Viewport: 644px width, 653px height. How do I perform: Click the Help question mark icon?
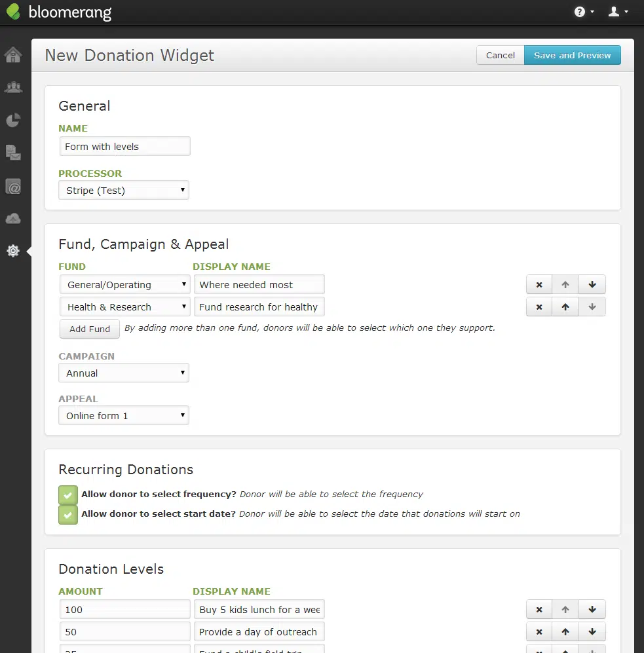pyautogui.click(x=579, y=11)
